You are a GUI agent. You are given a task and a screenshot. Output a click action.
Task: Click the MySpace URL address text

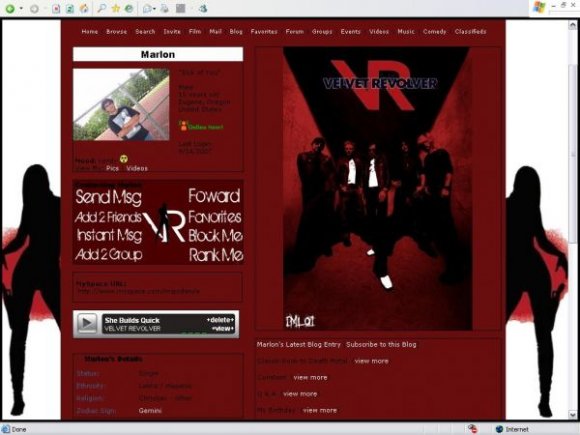pyautogui.click(x=139, y=291)
